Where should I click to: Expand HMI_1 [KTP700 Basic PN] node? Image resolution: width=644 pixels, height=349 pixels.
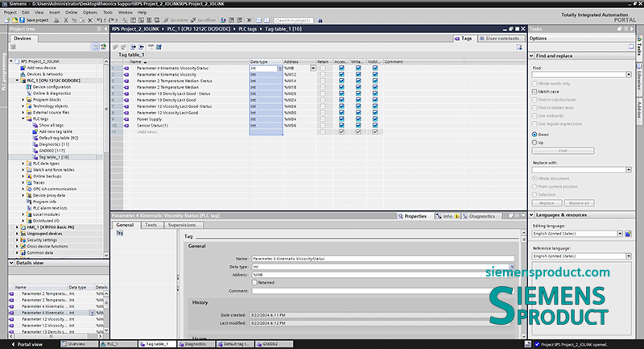click(17, 227)
